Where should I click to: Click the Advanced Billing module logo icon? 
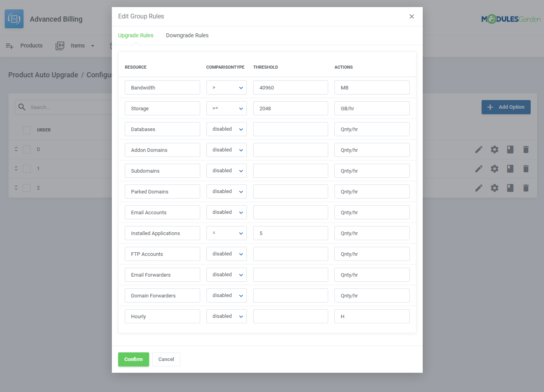[14, 18]
